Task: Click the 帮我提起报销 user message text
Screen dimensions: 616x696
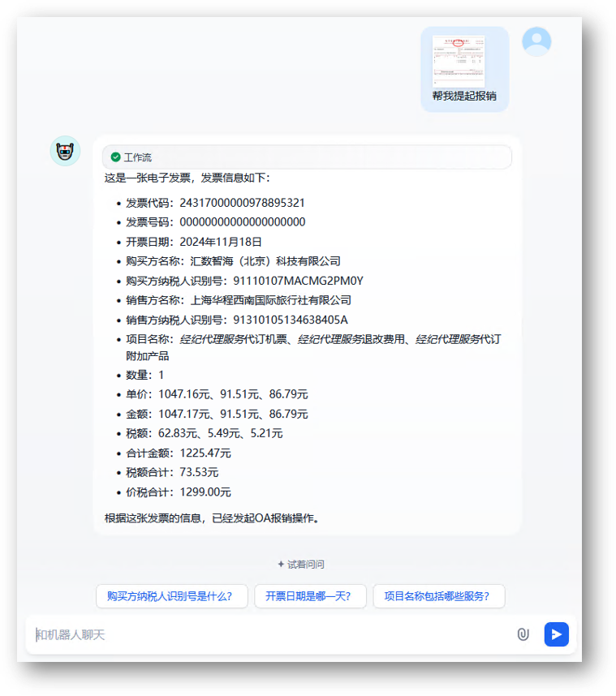Action: [x=464, y=96]
